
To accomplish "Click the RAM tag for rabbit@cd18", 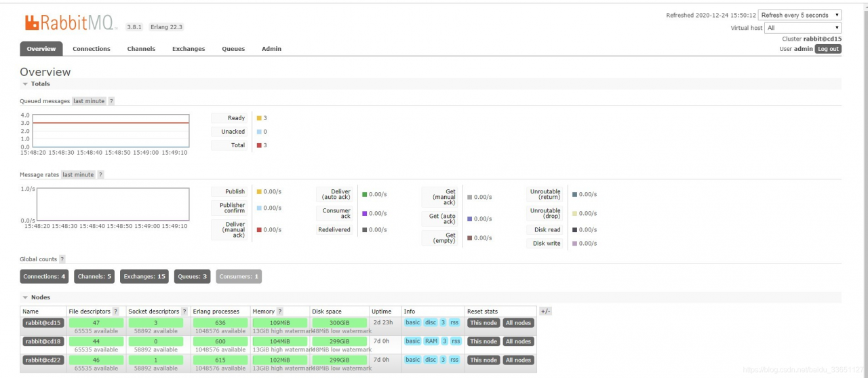I will (431, 341).
